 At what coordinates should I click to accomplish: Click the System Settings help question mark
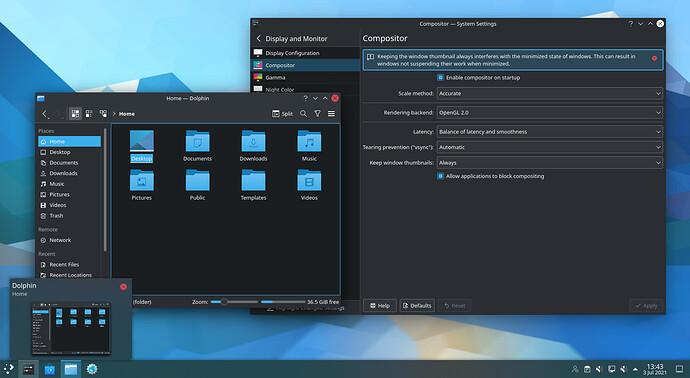point(631,24)
